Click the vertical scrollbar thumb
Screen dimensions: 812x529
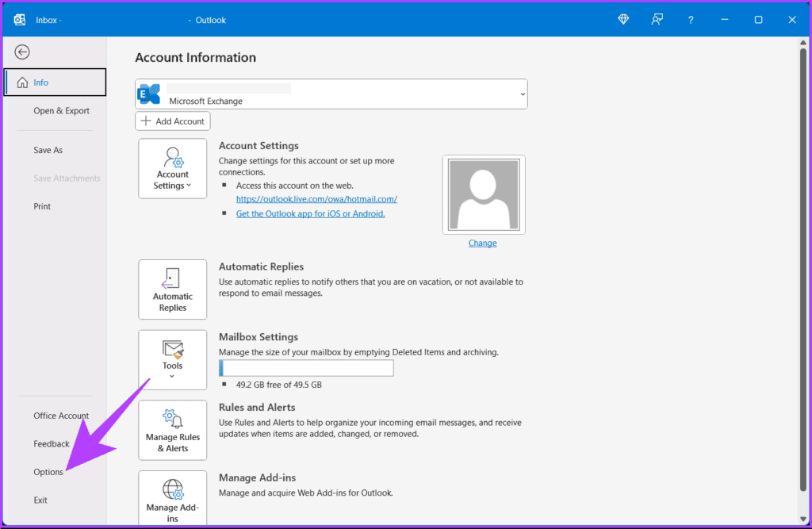pyautogui.click(x=803, y=270)
